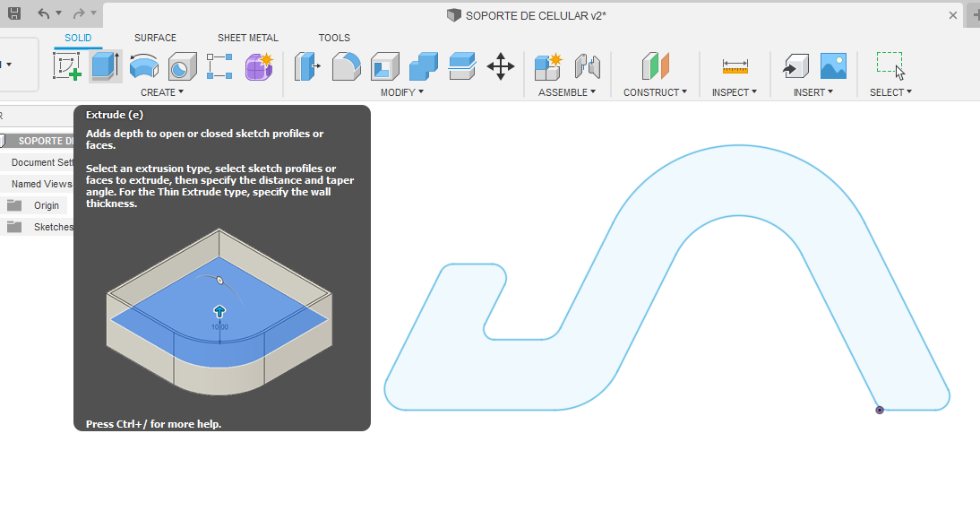The width and height of the screenshot is (980, 520).
Task: Expand the INSPECT menu
Action: tap(735, 92)
